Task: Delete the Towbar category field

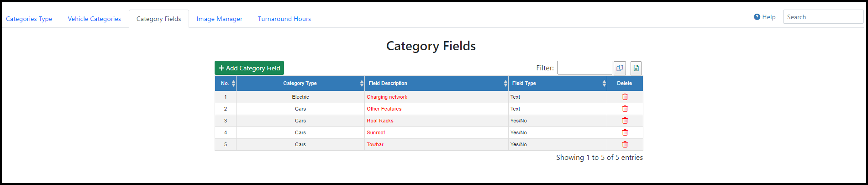Action: tap(625, 144)
